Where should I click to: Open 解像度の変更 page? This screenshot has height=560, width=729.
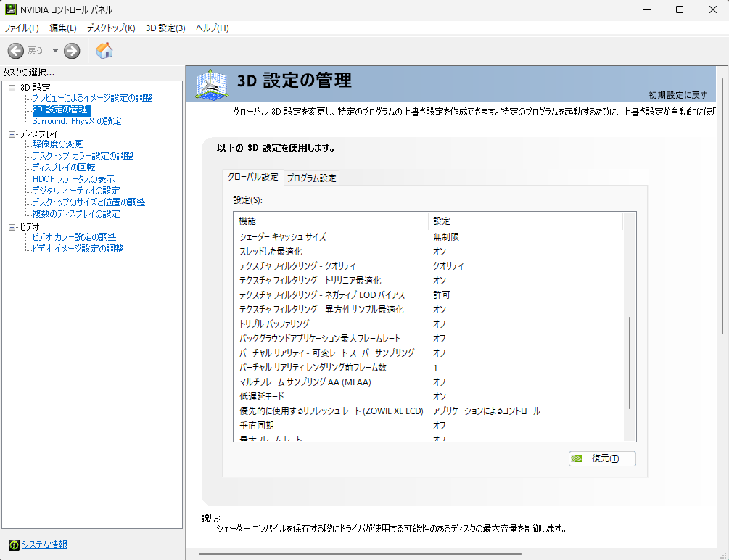(x=57, y=144)
